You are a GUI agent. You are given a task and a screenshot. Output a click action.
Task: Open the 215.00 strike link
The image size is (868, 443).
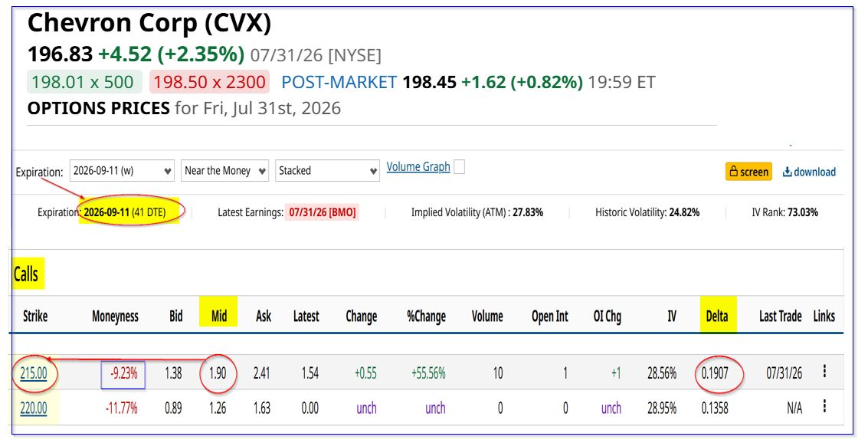click(34, 373)
